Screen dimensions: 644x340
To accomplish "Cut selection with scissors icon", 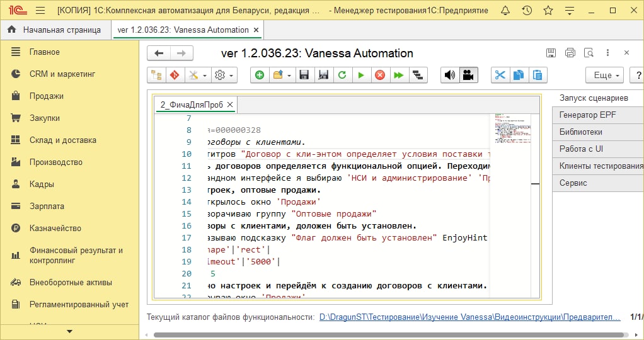I will click(x=500, y=75).
